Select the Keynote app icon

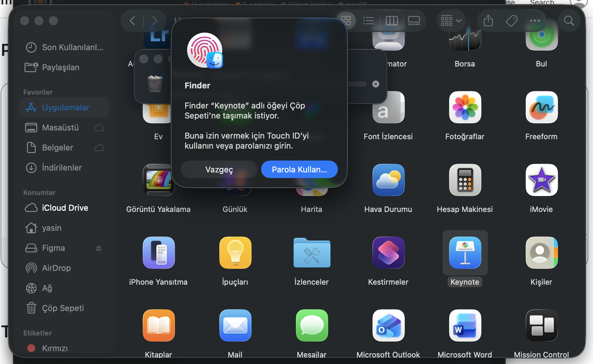465,253
